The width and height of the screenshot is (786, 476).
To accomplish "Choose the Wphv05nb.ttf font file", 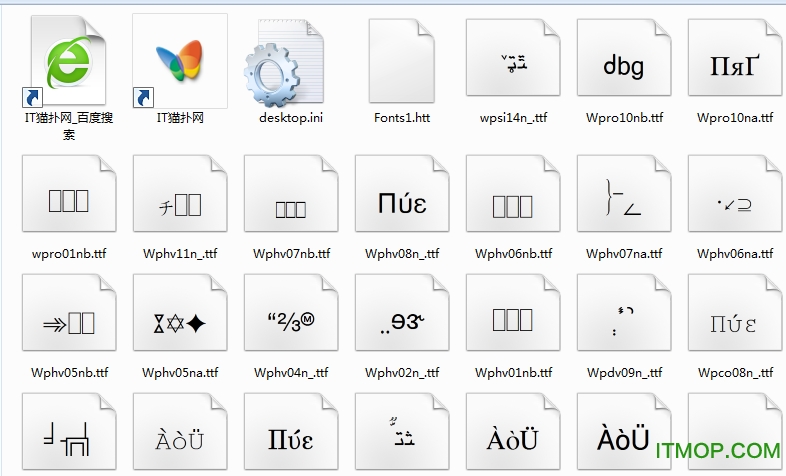I will pyautogui.click(x=68, y=318).
